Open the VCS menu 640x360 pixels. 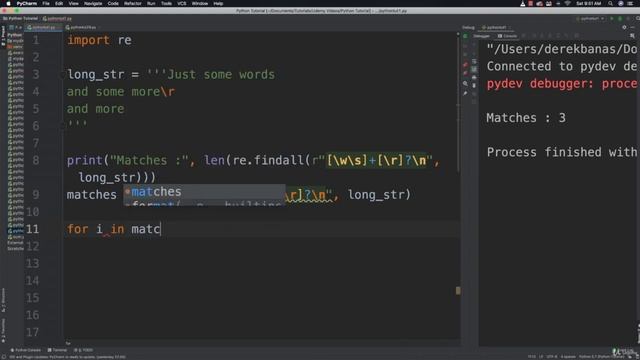click(x=182, y=3)
